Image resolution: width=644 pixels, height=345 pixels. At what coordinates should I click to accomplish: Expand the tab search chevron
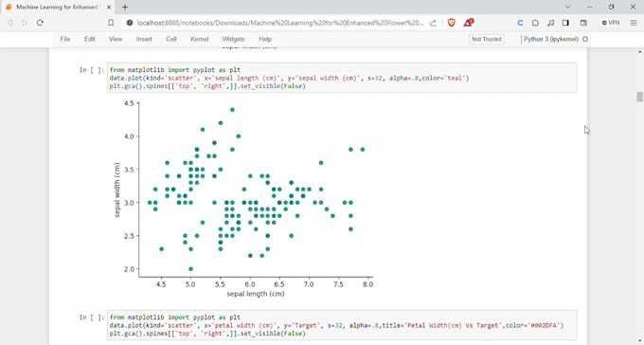click(x=568, y=7)
